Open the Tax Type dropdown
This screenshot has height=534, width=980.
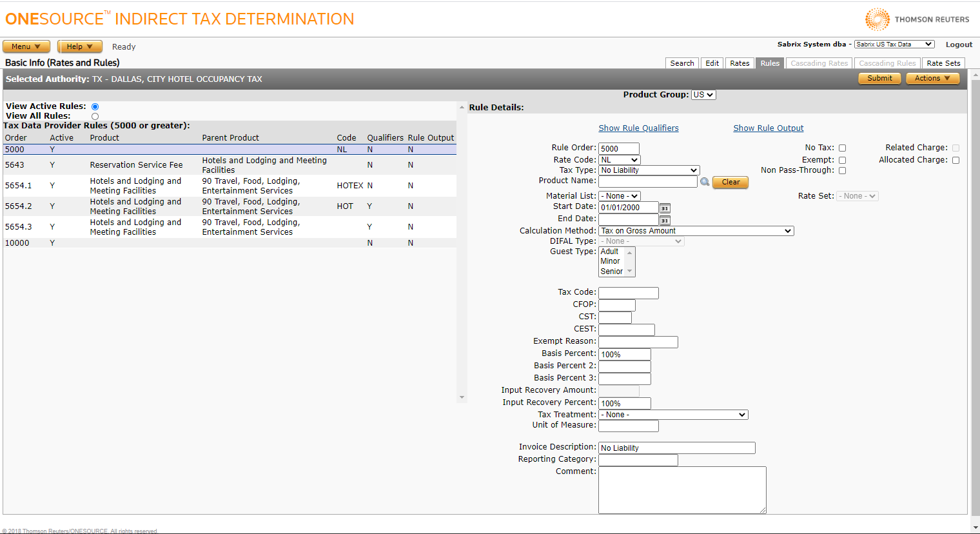(x=649, y=170)
